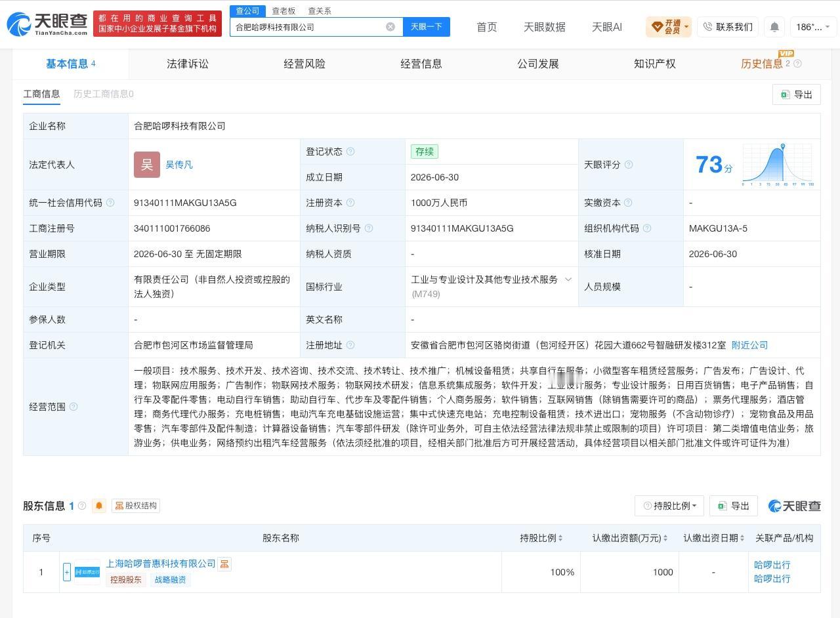The width and height of the screenshot is (840, 618).
Task: Go to 天眼AI navigation link
Action: [607, 27]
